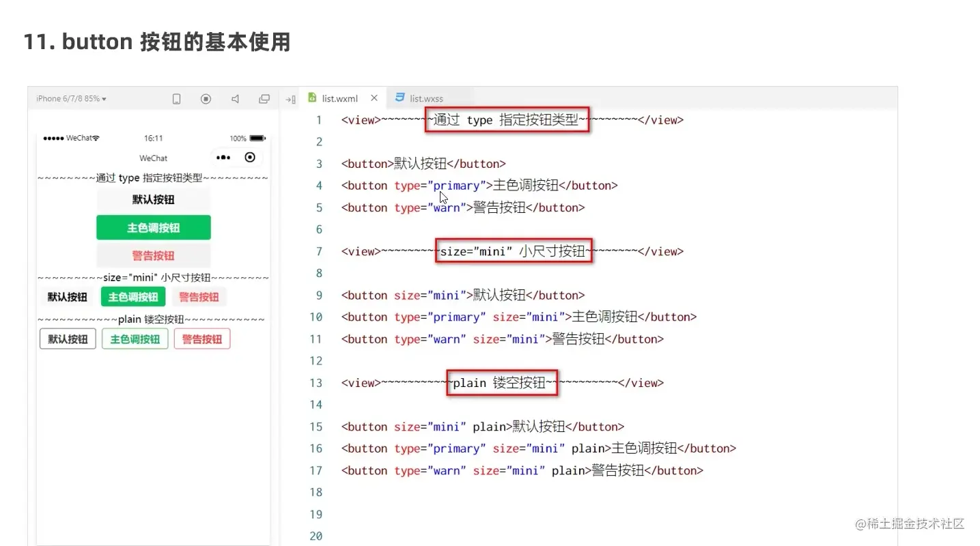Click the circular record/stop icon in simulator toolbar

click(206, 99)
